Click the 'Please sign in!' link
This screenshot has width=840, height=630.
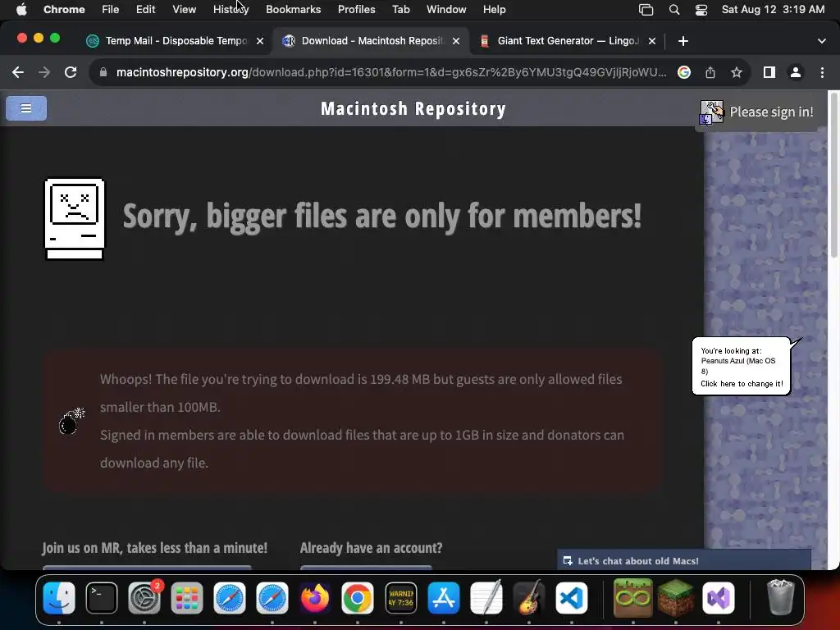(x=771, y=112)
